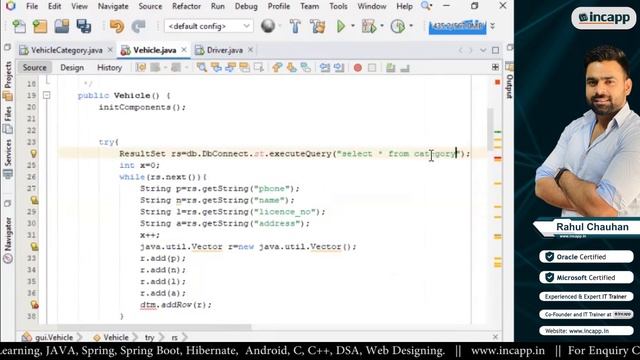Open the Output panel on right edge
Image resolution: width=640 pixels, height=360 pixels.
coord(509,80)
